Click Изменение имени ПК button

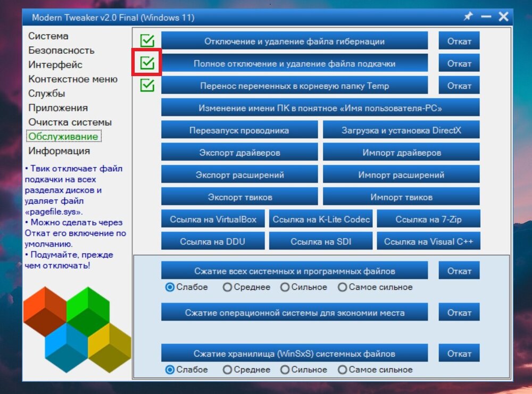click(x=320, y=107)
